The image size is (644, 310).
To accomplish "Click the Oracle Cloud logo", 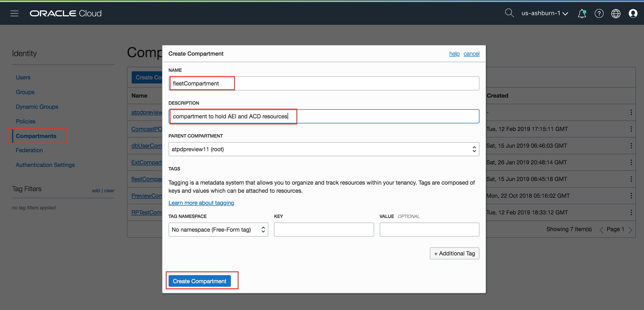I will 66,13.
